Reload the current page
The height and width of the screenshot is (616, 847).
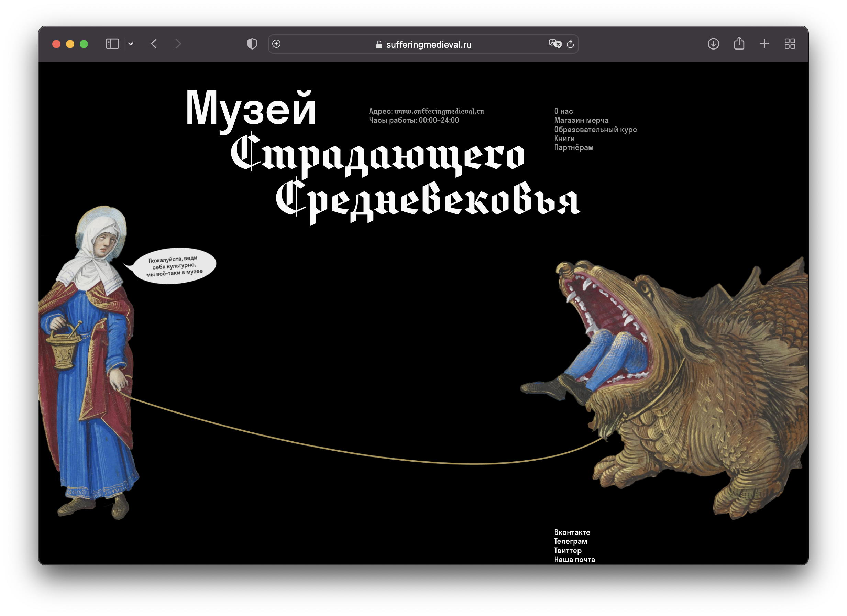point(570,44)
